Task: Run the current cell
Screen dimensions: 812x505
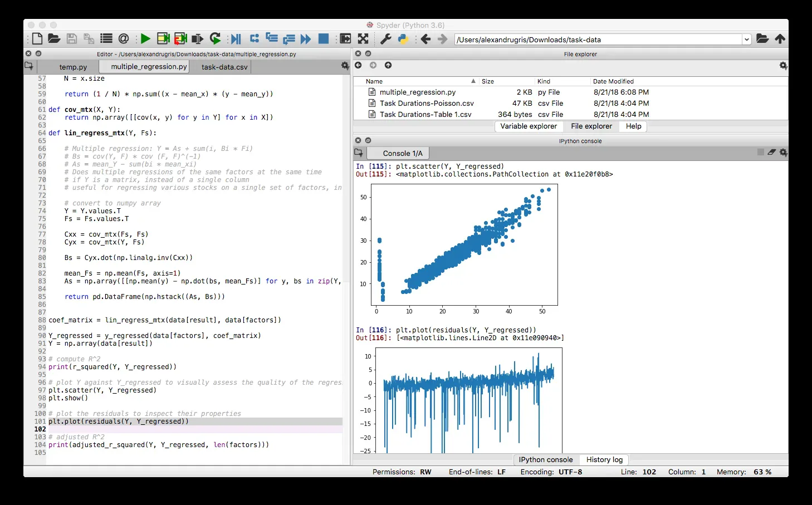Action: pos(163,39)
